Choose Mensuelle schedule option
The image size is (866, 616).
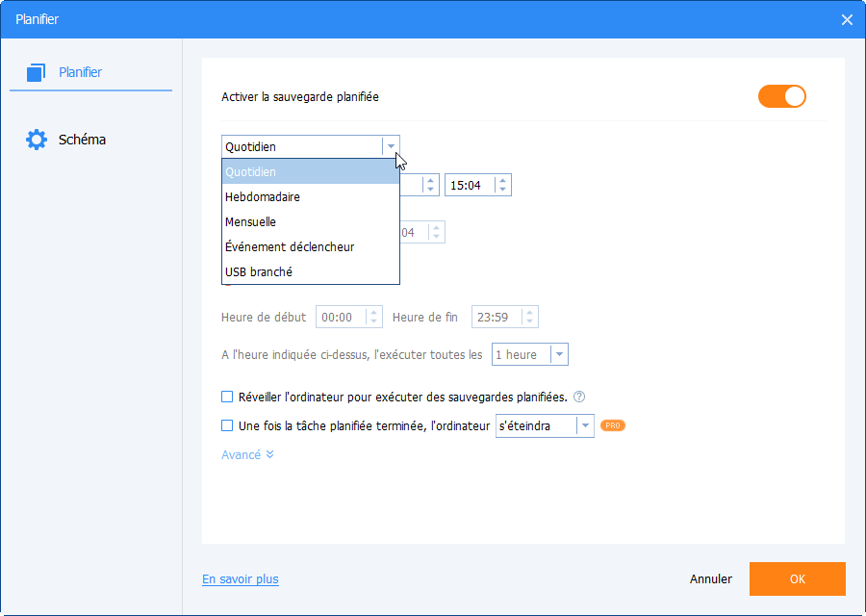pyautogui.click(x=311, y=221)
